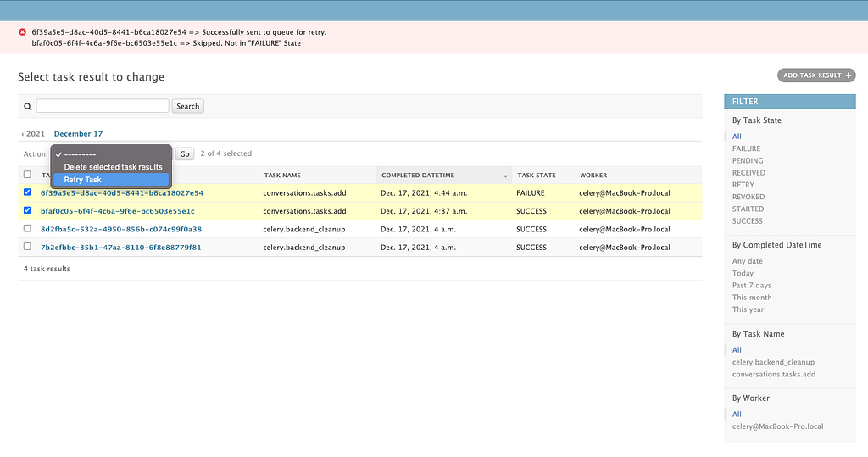This screenshot has width=868, height=457.
Task: Click the Go button
Action: [185, 154]
